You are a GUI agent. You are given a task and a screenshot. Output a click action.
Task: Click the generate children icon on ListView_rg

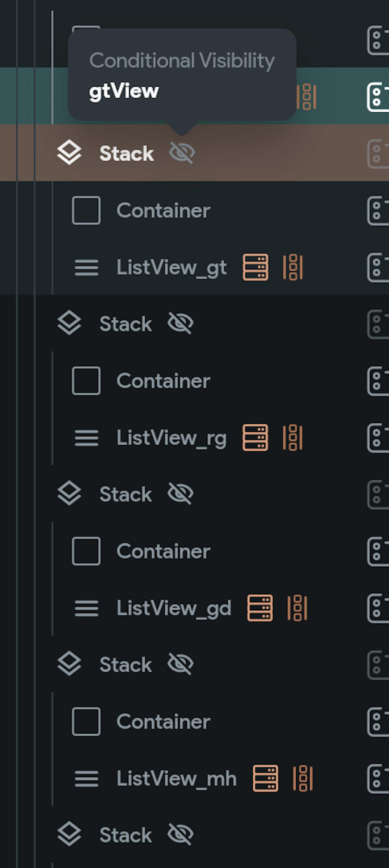click(x=293, y=437)
